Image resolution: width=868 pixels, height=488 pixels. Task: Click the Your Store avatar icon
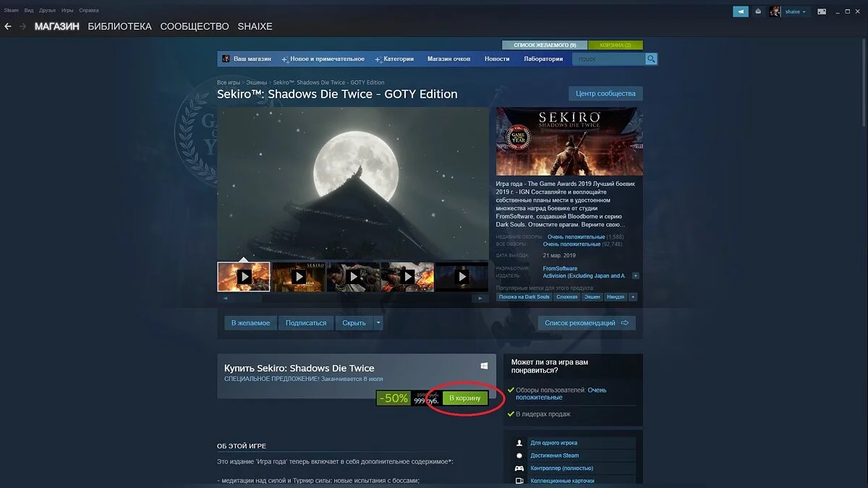226,59
